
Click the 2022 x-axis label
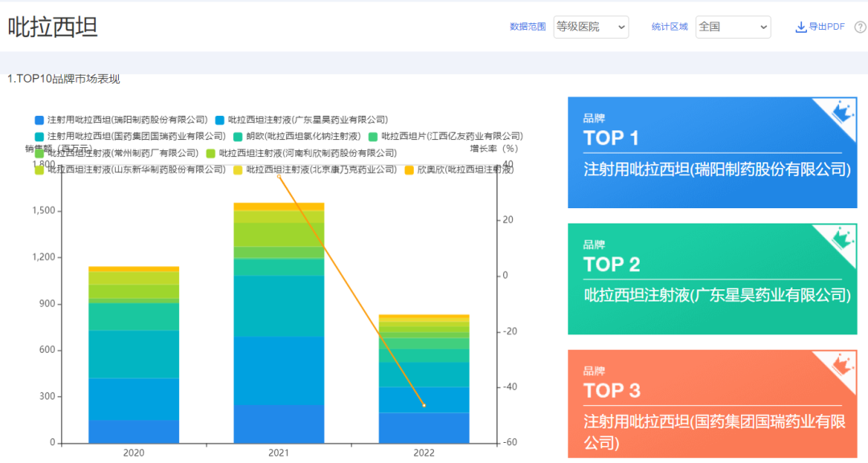pos(424,453)
